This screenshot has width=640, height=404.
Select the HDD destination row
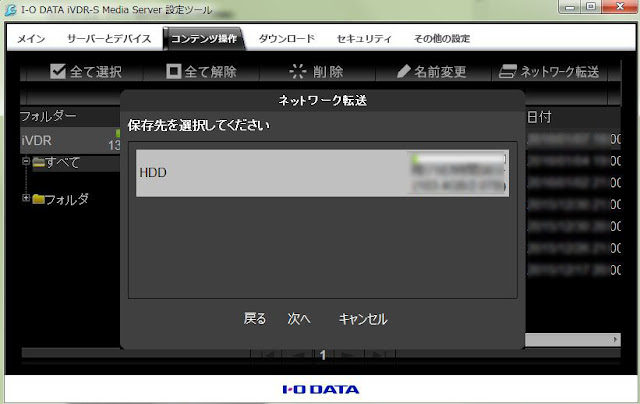(x=322, y=173)
